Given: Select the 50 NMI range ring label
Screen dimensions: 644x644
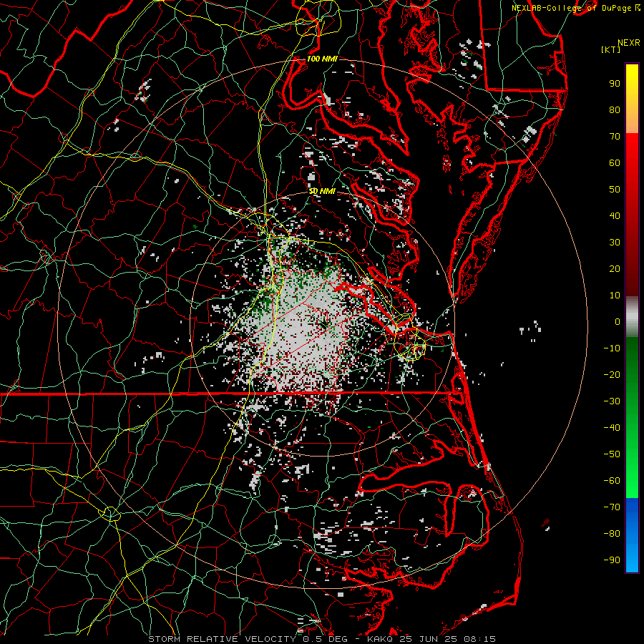Looking at the screenshot, I should (322, 191).
